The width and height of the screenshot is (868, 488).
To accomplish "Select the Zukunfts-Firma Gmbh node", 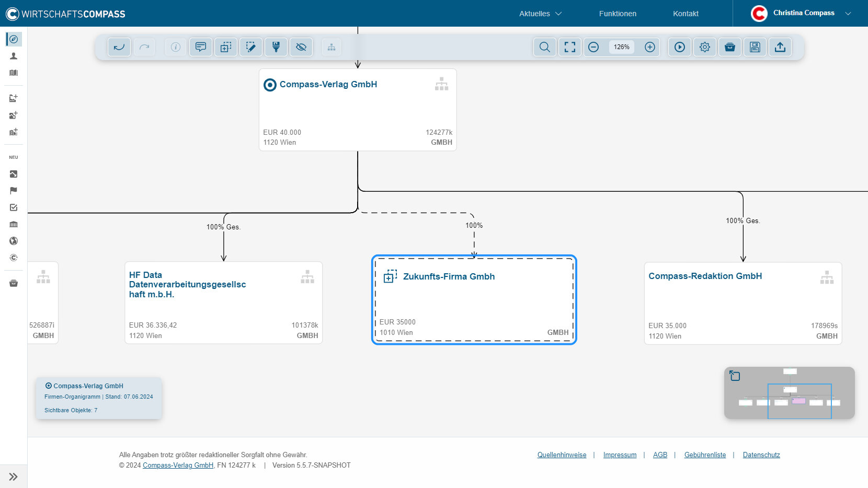I will coord(474,300).
